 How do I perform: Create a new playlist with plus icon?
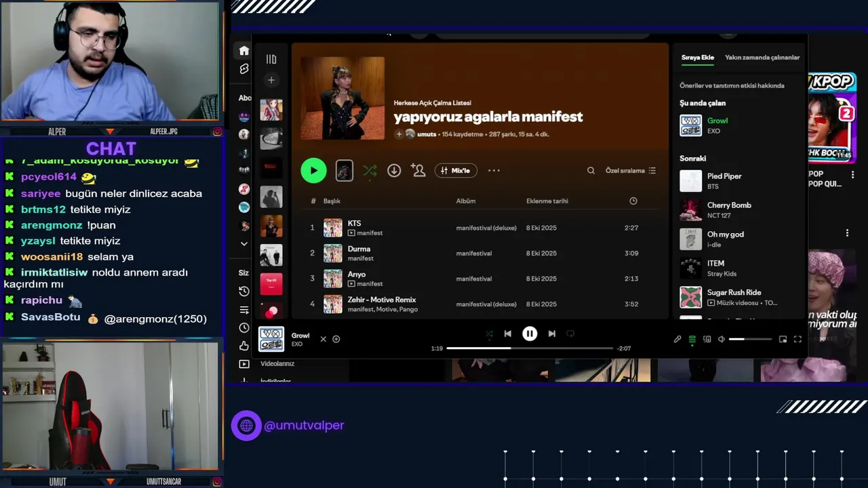[x=271, y=80]
